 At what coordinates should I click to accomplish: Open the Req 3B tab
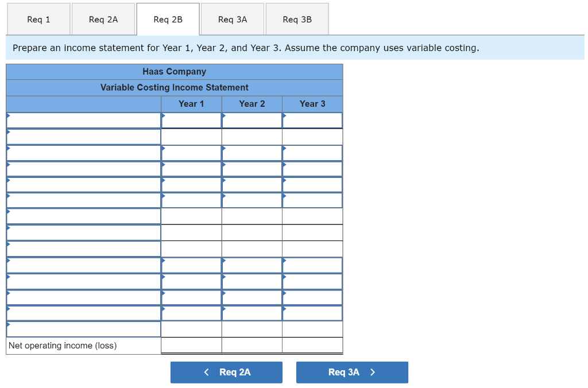[297, 19]
